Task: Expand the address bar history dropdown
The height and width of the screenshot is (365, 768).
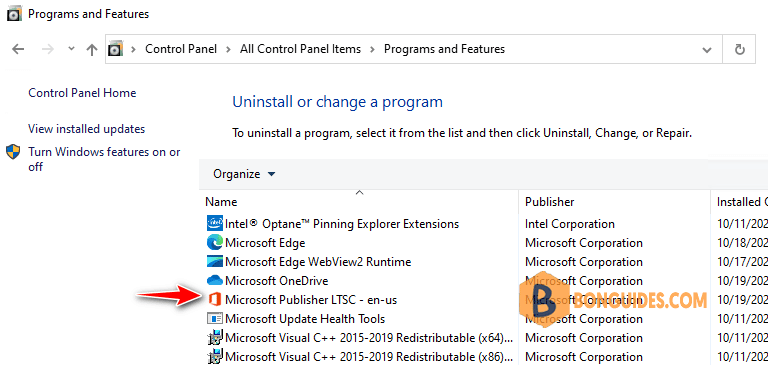Action: [707, 49]
